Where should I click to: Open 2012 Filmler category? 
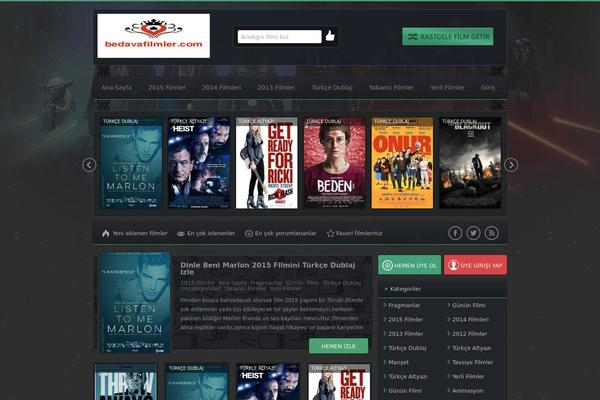pyautogui.click(x=469, y=333)
